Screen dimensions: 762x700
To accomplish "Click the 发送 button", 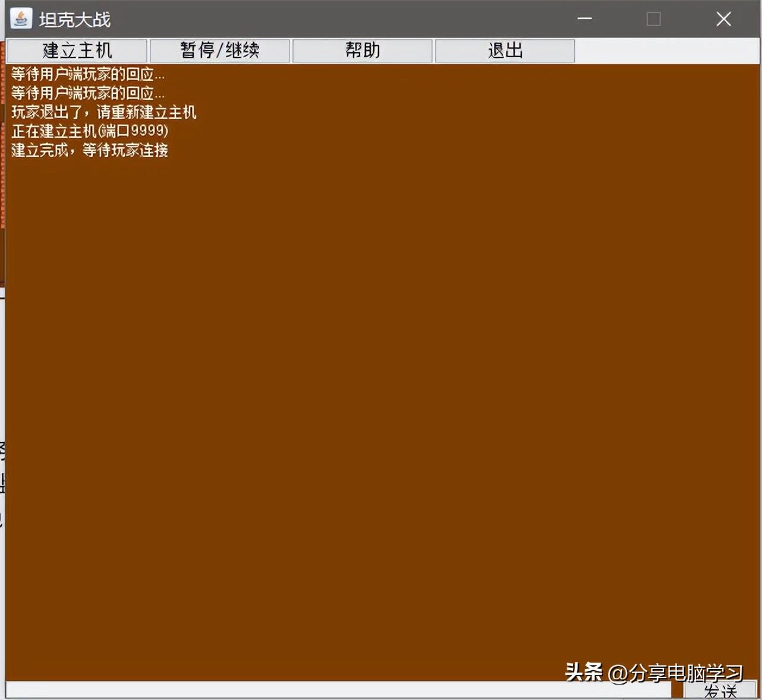I will click(x=720, y=690).
